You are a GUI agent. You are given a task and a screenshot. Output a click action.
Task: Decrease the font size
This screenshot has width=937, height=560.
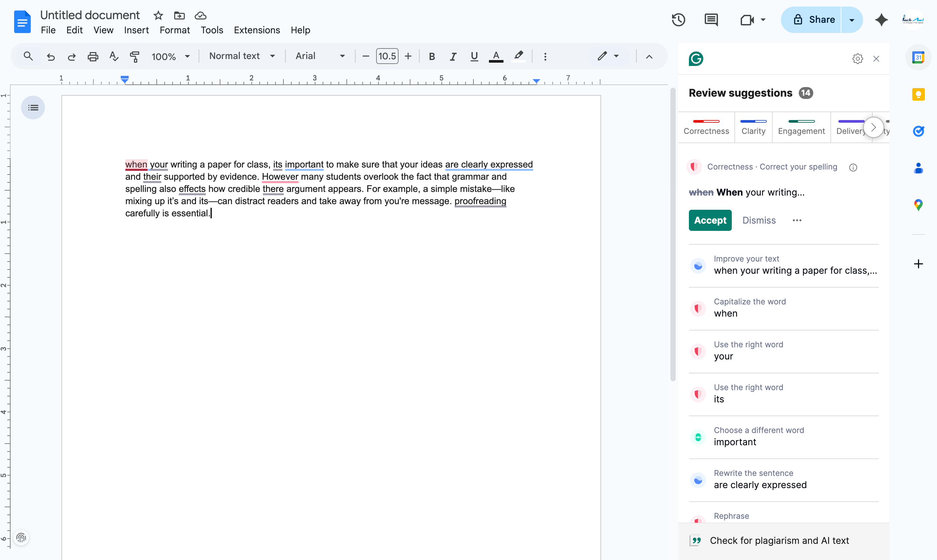point(366,56)
